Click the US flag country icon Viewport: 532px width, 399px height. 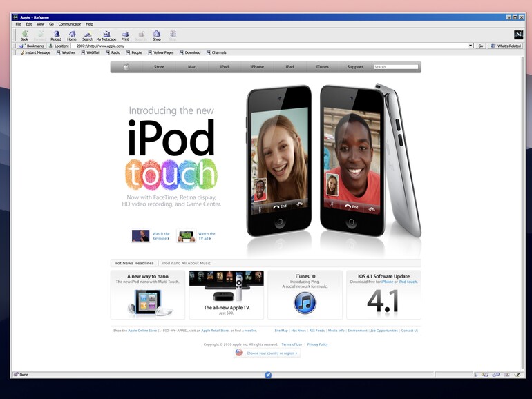click(239, 353)
